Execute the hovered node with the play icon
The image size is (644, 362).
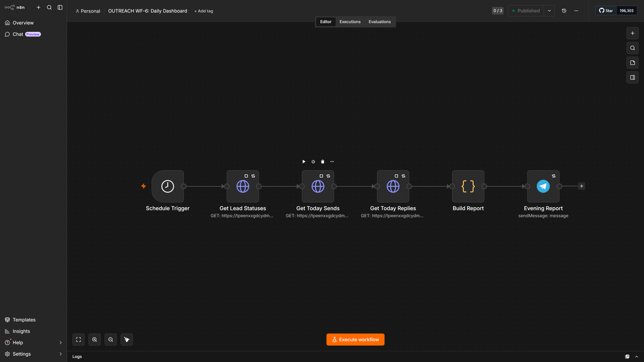(304, 161)
